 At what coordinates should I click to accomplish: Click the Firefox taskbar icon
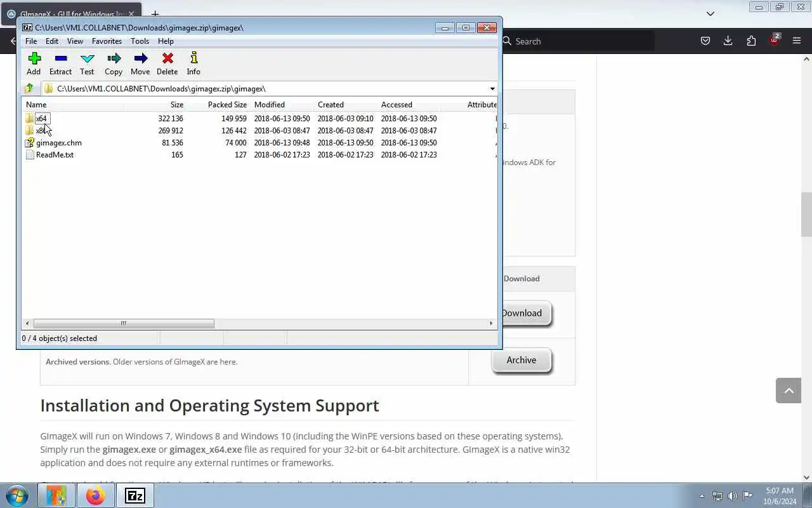[95, 495]
